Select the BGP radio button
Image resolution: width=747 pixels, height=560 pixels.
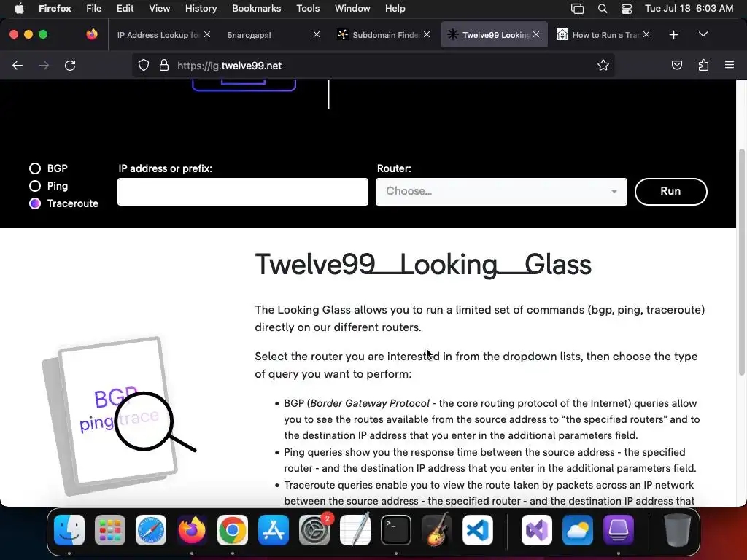click(x=35, y=168)
